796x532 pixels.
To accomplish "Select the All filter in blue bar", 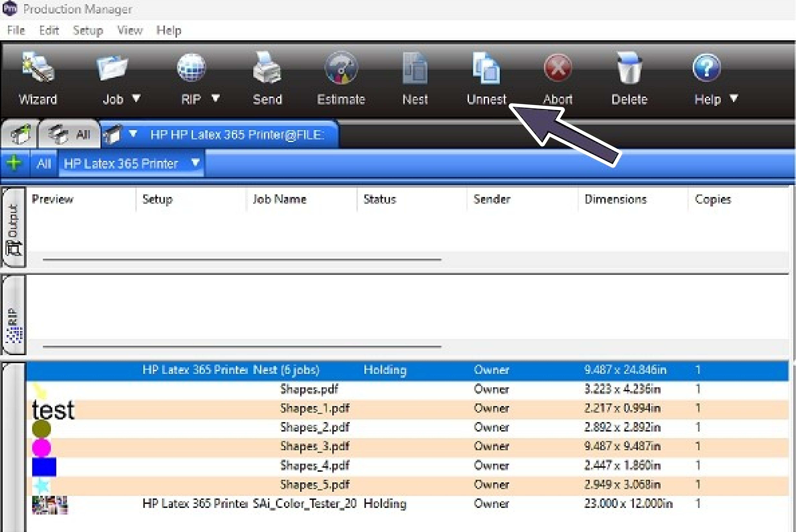I will [x=44, y=164].
